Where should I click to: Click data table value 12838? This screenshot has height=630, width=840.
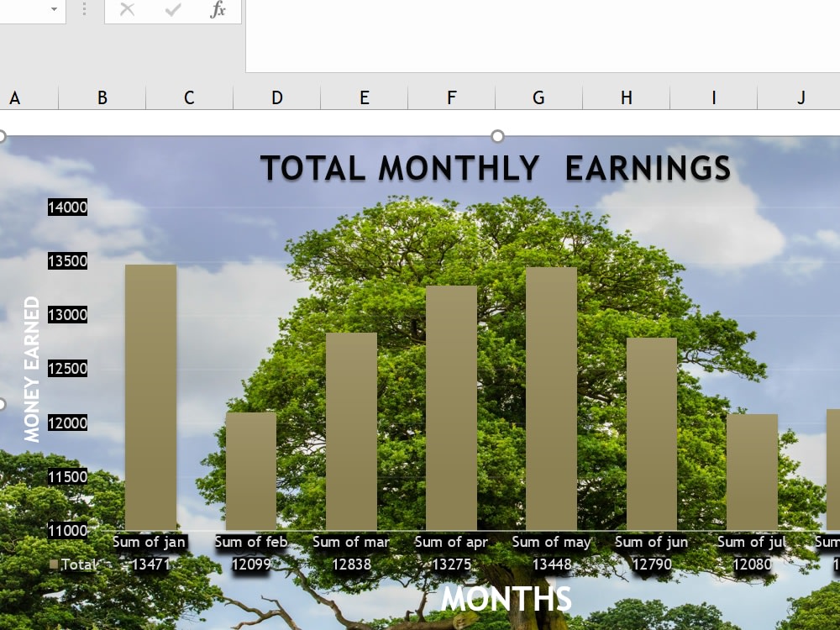coord(351,564)
